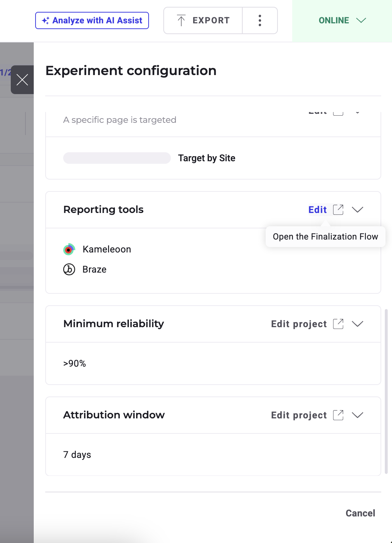Click the Target by Site label
Image resolution: width=392 pixels, height=543 pixels.
click(x=207, y=158)
